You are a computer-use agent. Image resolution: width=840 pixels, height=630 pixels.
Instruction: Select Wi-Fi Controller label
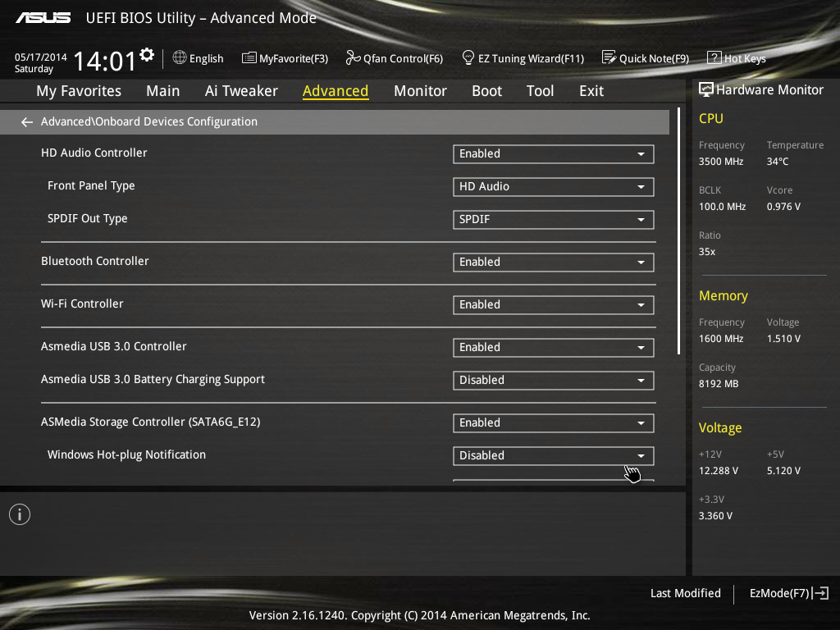82,304
